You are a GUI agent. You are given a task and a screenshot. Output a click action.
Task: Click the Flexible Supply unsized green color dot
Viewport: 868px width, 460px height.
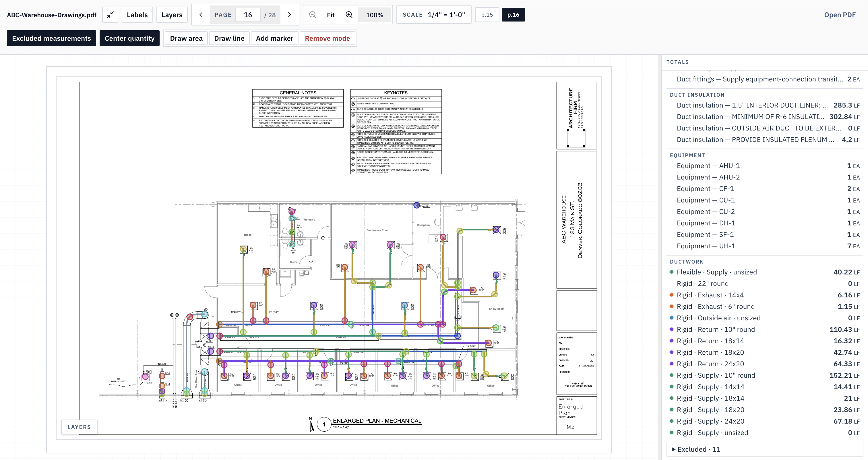pyautogui.click(x=672, y=272)
